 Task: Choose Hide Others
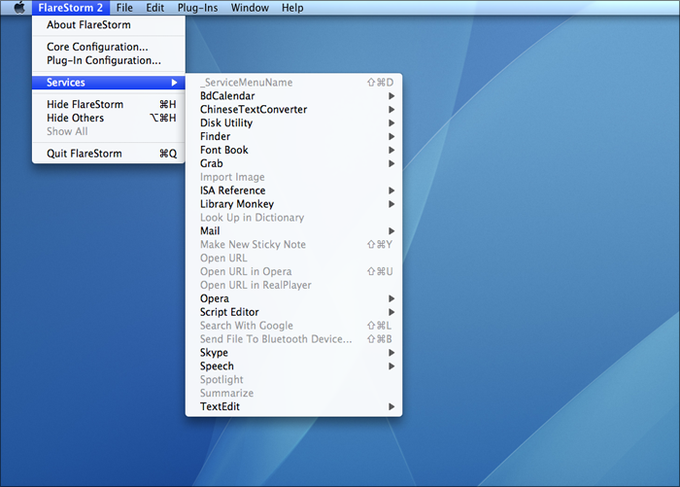point(108,118)
